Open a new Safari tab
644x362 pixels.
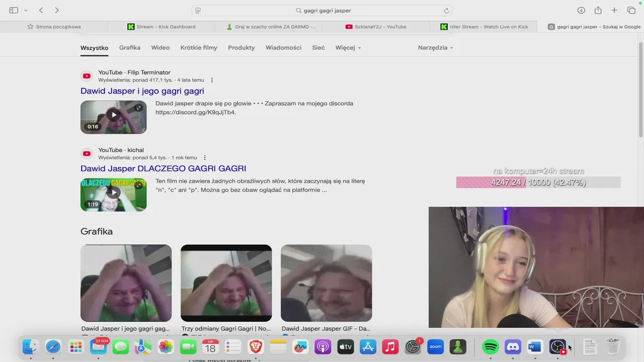pos(614,10)
